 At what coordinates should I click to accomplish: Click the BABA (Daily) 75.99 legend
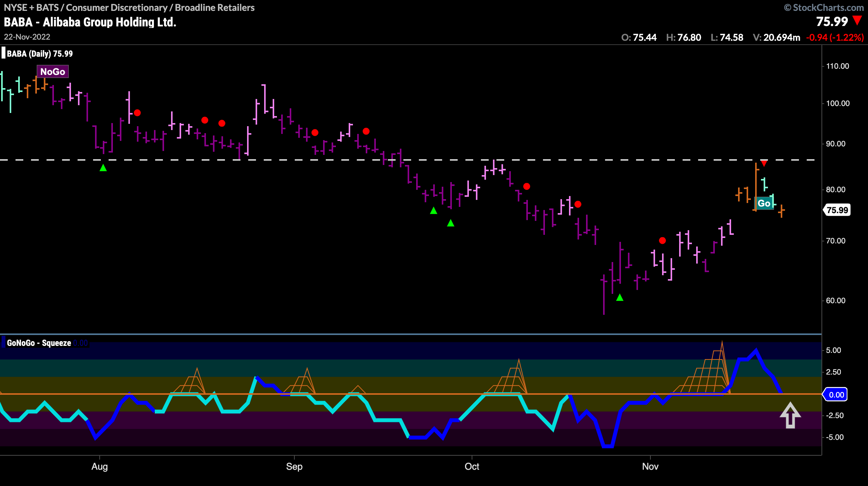click(40, 54)
